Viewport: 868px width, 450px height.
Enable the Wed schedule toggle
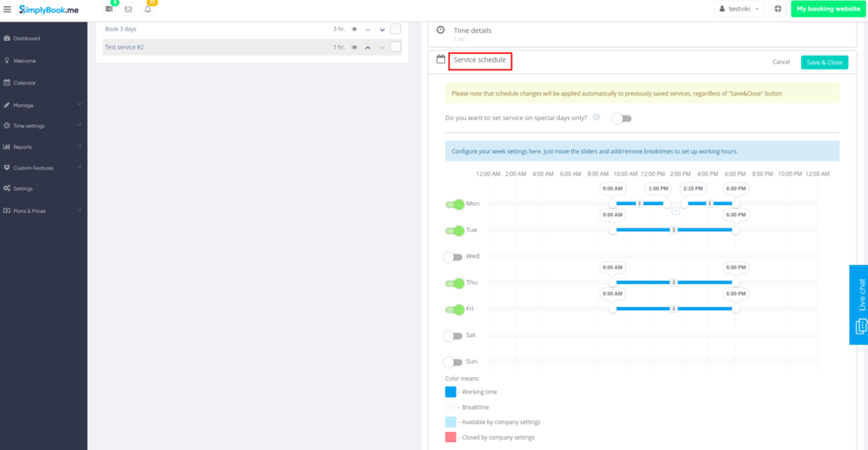453,257
